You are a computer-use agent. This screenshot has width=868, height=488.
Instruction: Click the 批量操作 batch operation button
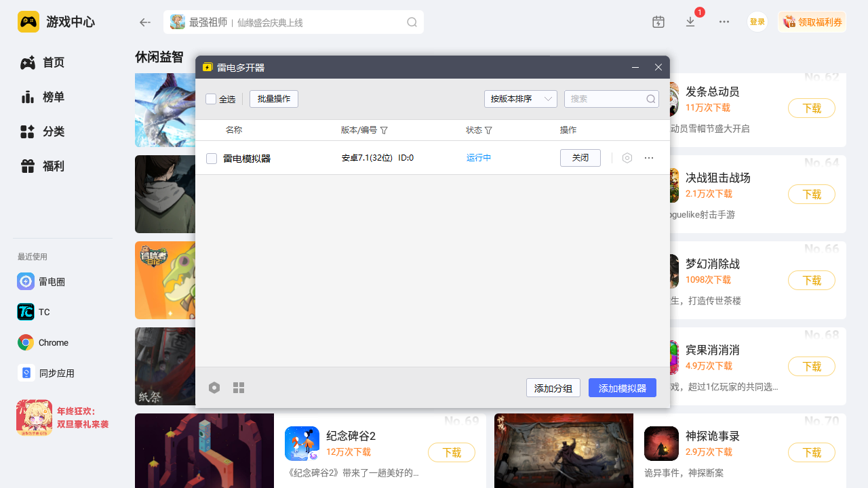[273, 99]
